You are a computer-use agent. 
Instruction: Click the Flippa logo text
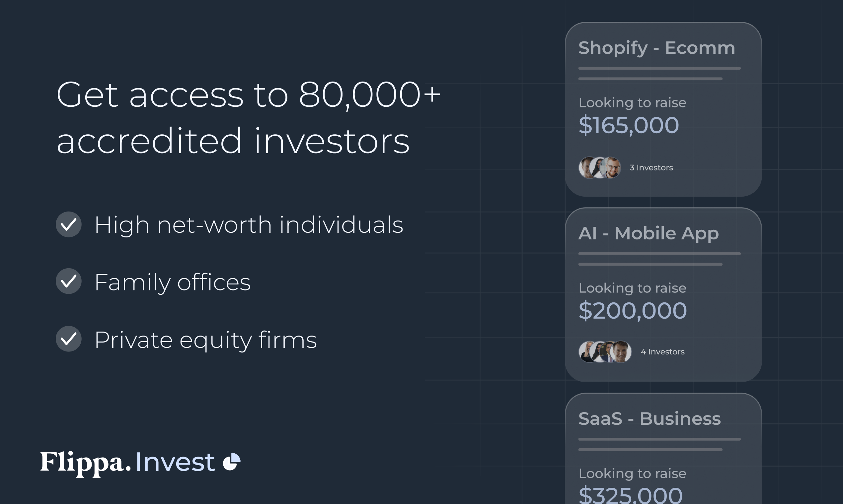86,463
